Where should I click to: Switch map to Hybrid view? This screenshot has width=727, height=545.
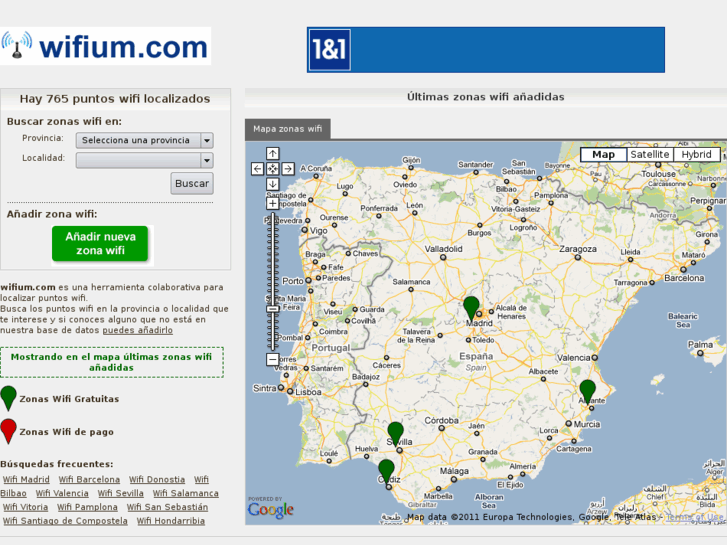[x=696, y=154]
